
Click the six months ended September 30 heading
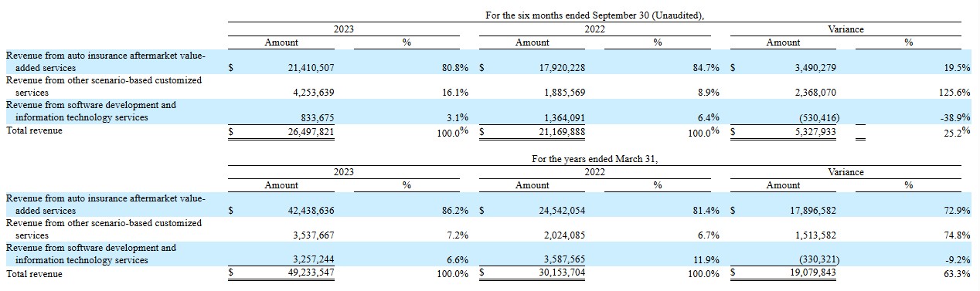(594, 15)
